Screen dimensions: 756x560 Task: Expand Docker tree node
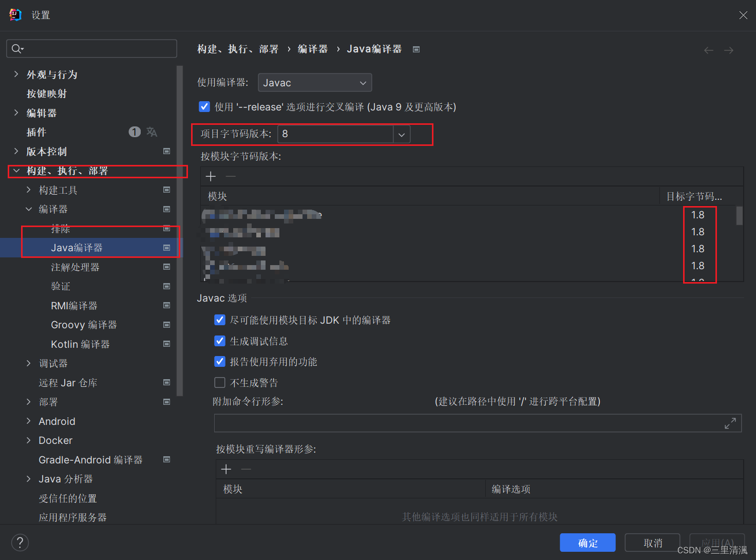pos(29,440)
